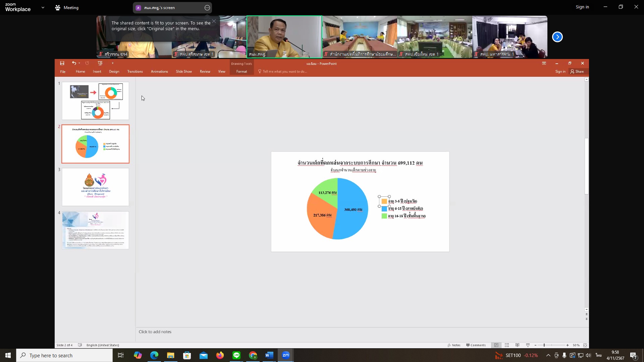The image size is (644, 362).
Task: Click the Windows taskbar search box
Action: (64, 355)
